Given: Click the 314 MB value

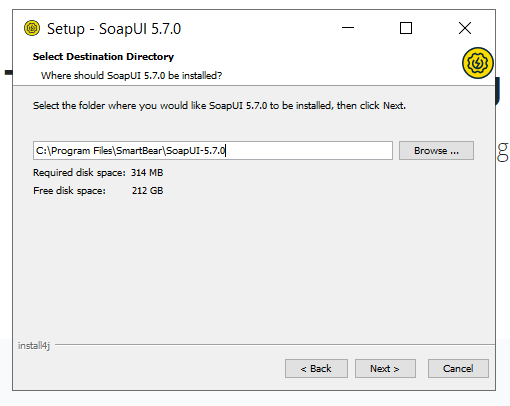Looking at the screenshot, I should [147, 173].
